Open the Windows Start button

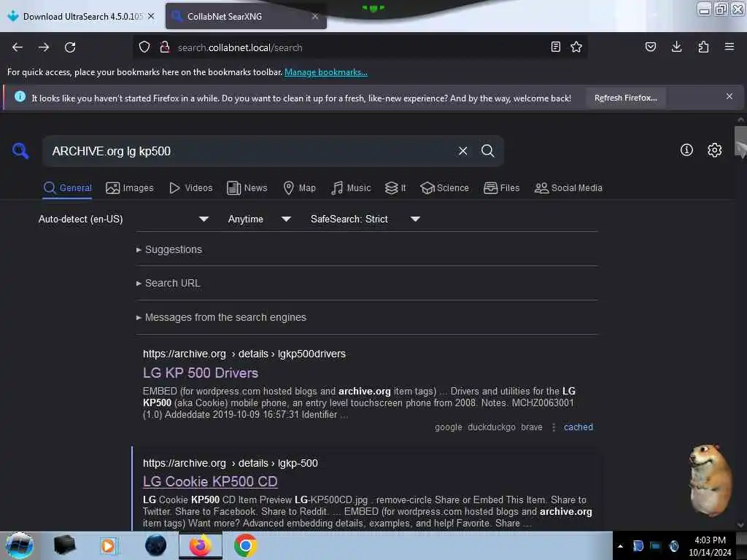tap(20, 545)
